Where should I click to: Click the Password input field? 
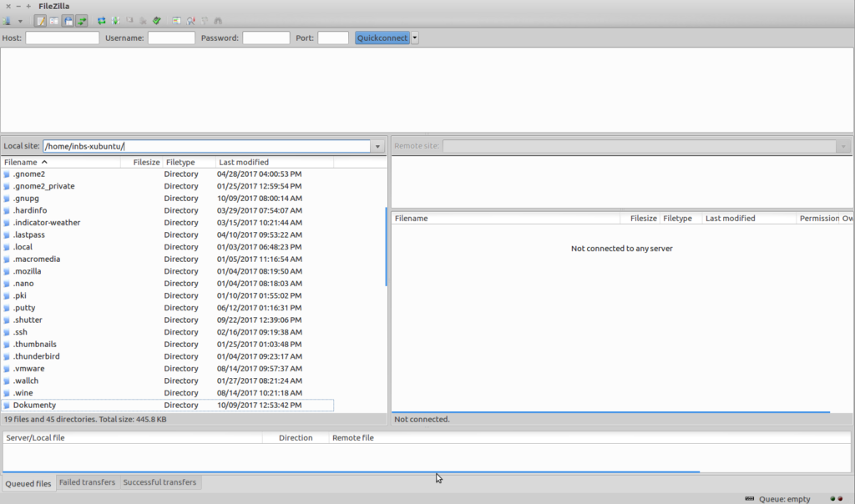pos(266,38)
